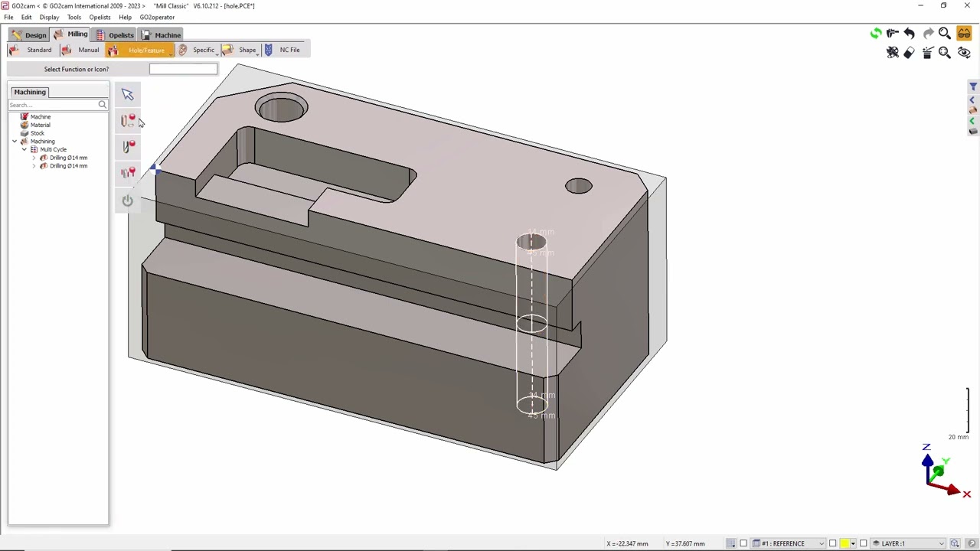Select the Machine item in the tree

tap(41, 117)
